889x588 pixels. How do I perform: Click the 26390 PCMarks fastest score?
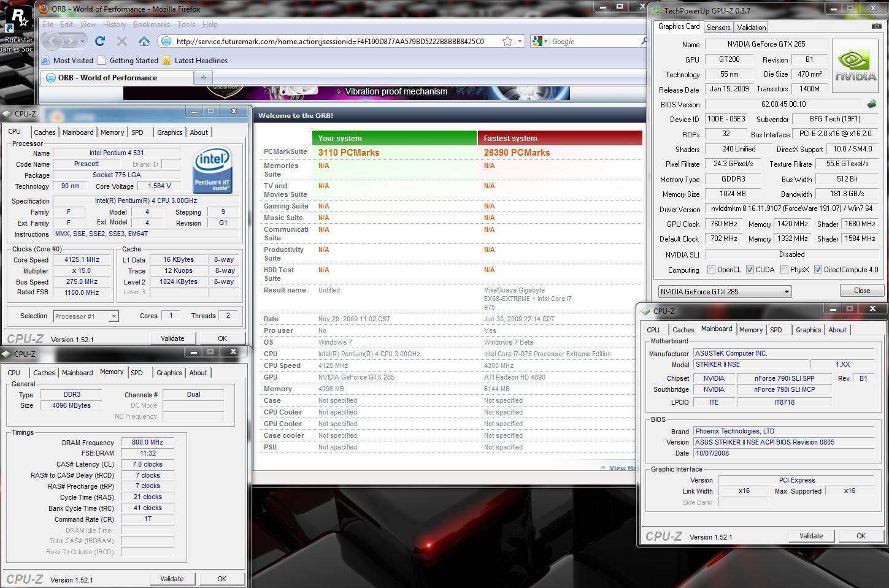click(x=517, y=153)
